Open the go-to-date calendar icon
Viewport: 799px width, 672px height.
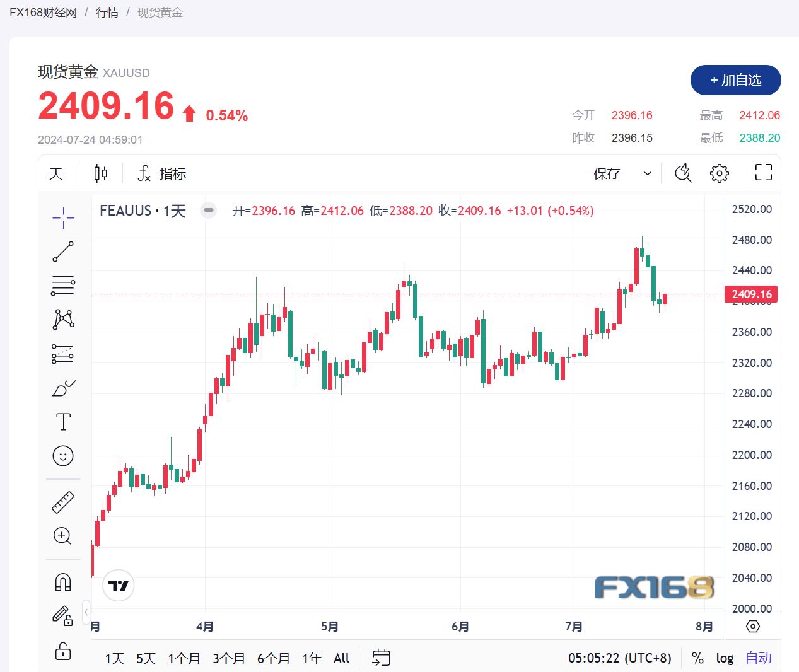coord(381,658)
